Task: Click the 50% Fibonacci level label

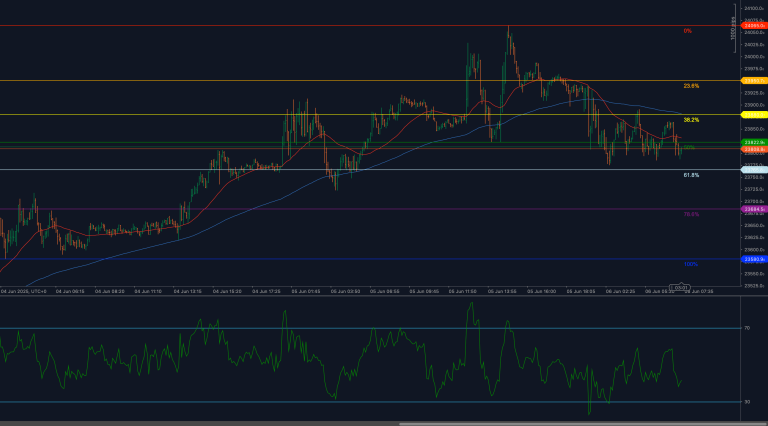Action: coord(689,147)
